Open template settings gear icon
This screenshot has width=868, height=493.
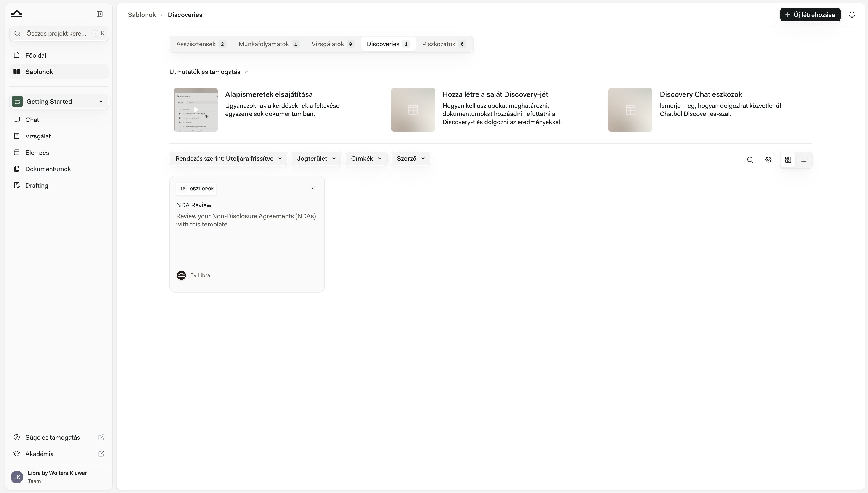768,160
